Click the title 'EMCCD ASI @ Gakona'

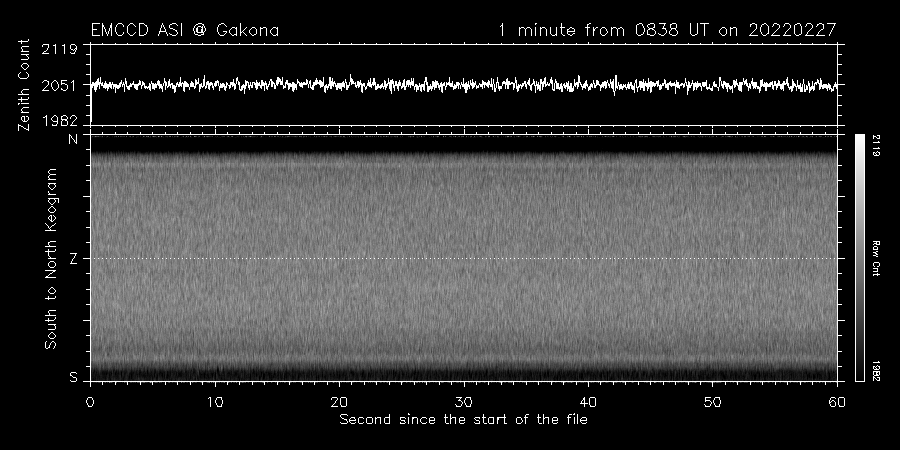click(x=185, y=30)
